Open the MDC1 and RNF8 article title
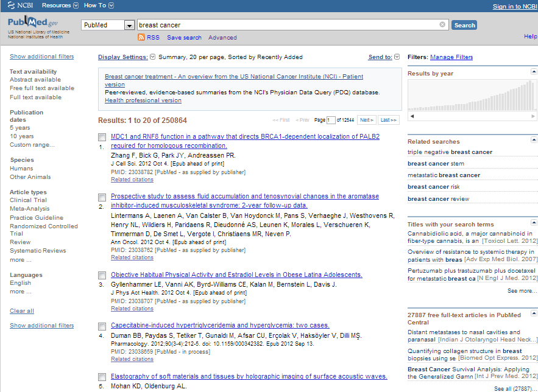This screenshot has width=538, height=392. pyautogui.click(x=246, y=141)
